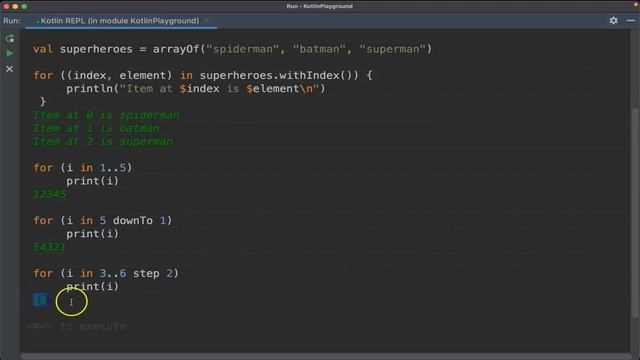Click the print(i) below 'step 2' loop
The image size is (640, 360).
pyautogui.click(x=92, y=286)
